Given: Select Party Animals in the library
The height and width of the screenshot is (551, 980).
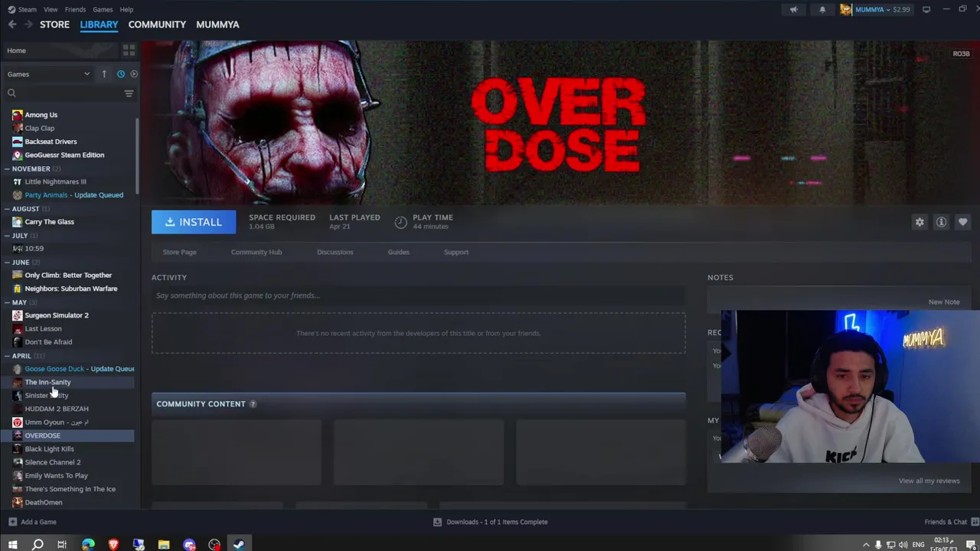Looking at the screenshot, I should (x=73, y=195).
